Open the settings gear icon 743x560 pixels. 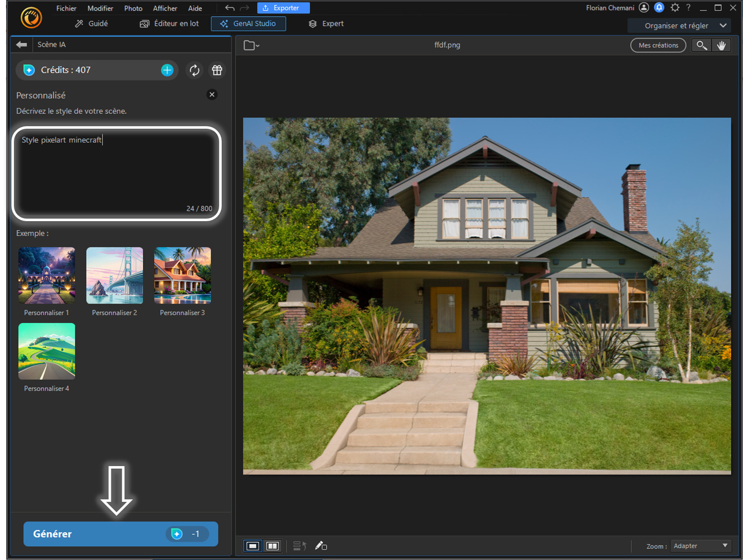coord(674,7)
